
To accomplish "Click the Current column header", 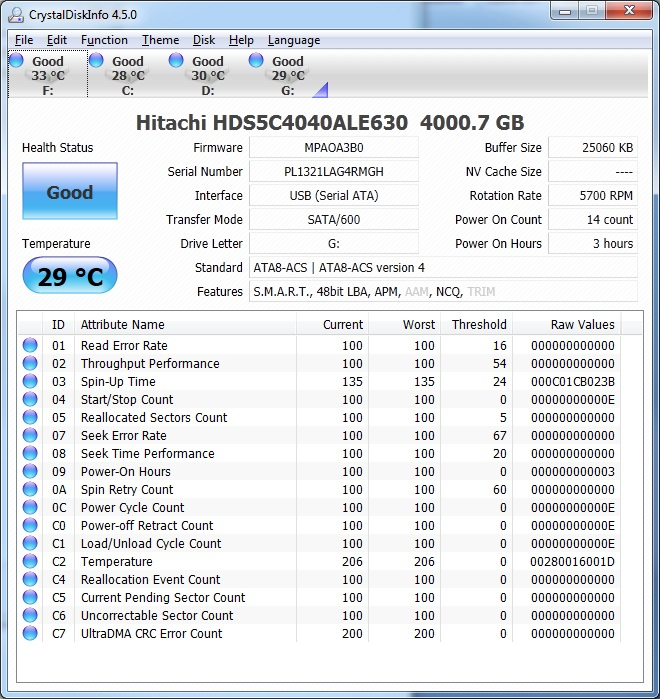I will pyautogui.click(x=332, y=324).
